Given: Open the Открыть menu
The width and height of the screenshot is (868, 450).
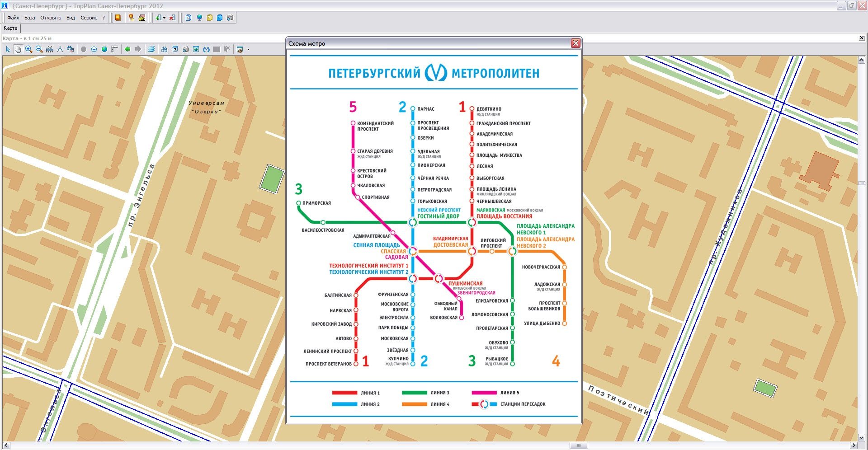Looking at the screenshot, I should [51, 18].
